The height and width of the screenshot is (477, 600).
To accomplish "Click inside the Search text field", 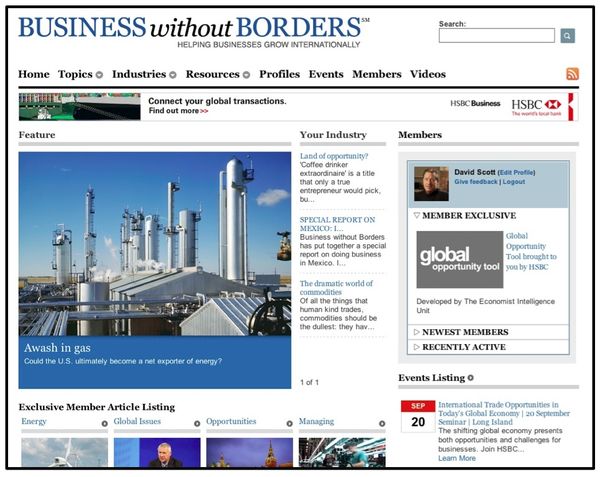I will [x=497, y=36].
